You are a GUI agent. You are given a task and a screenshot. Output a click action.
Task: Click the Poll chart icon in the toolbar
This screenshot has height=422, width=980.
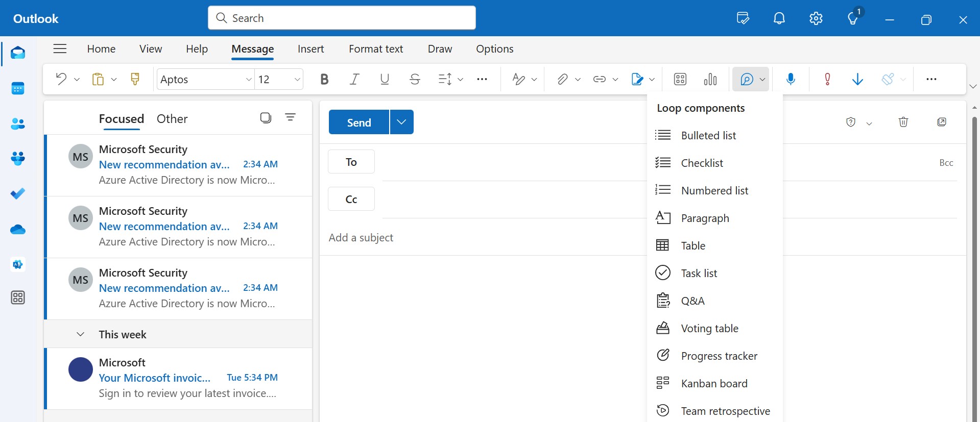pyautogui.click(x=710, y=79)
